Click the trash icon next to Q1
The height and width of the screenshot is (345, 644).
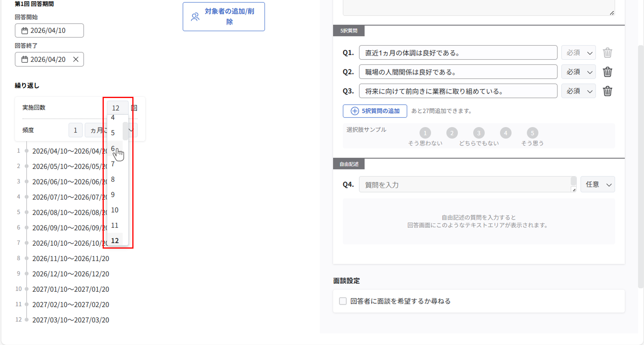point(607,53)
